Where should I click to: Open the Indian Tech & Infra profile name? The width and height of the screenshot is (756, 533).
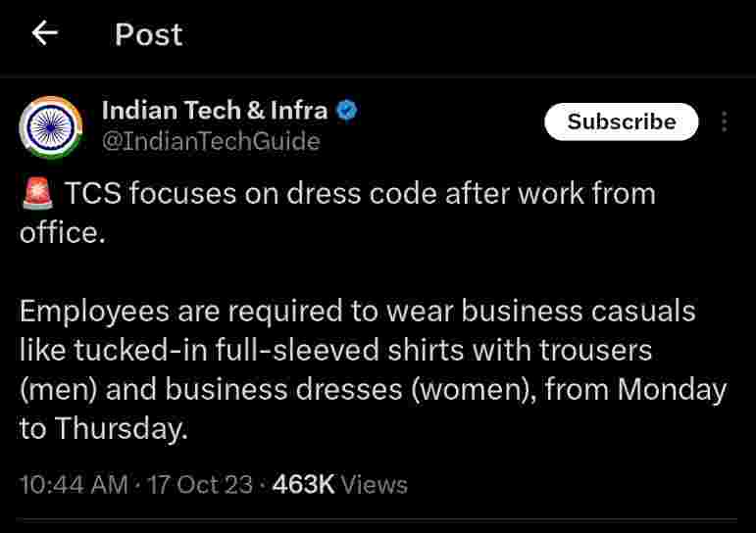click(x=214, y=111)
